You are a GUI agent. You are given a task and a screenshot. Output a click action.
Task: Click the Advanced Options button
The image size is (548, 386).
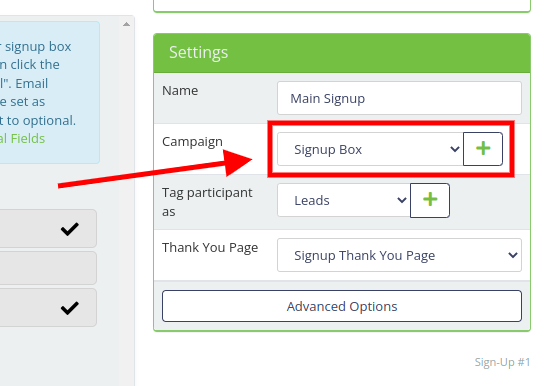(342, 306)
